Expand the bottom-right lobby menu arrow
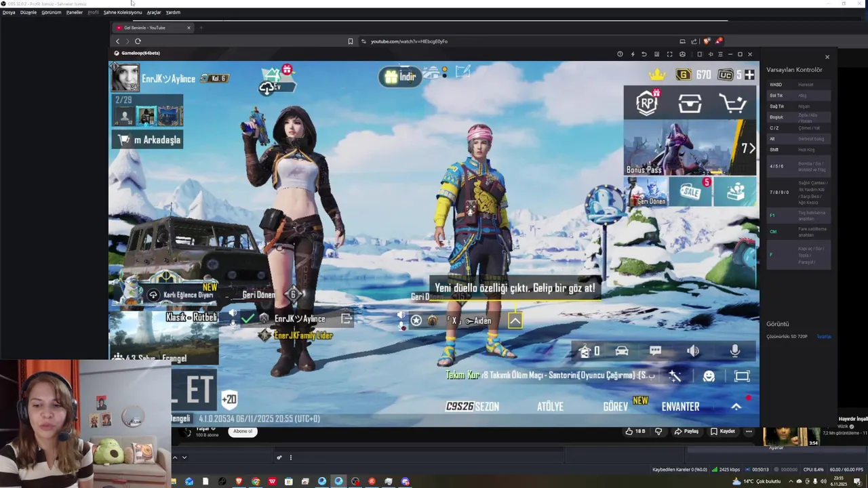 click(x=736, y=406)
